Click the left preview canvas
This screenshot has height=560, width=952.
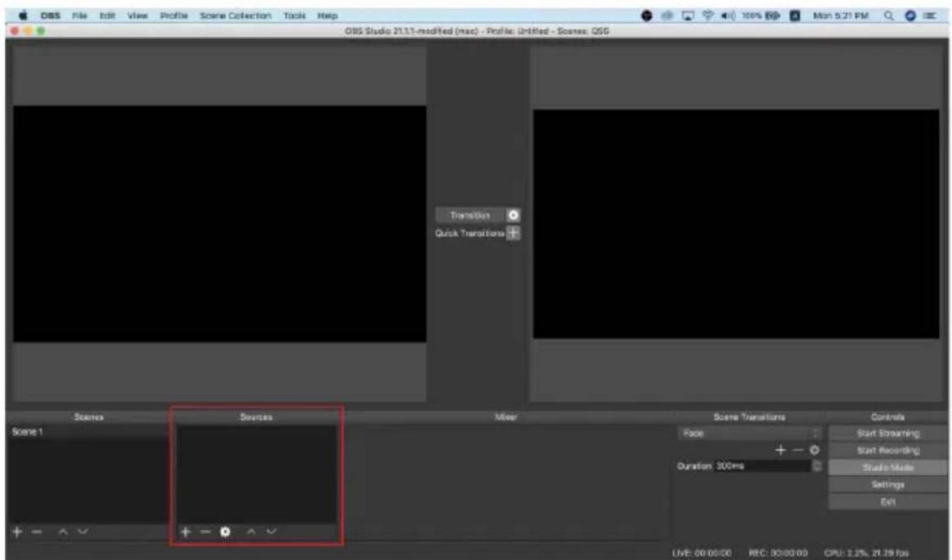(x=220, y=224)
